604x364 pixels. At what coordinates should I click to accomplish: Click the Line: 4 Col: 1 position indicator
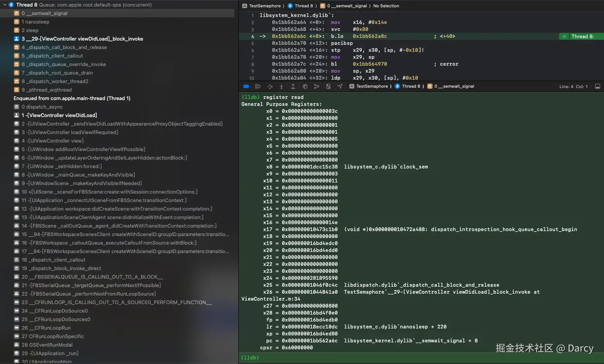coord(573,87)
